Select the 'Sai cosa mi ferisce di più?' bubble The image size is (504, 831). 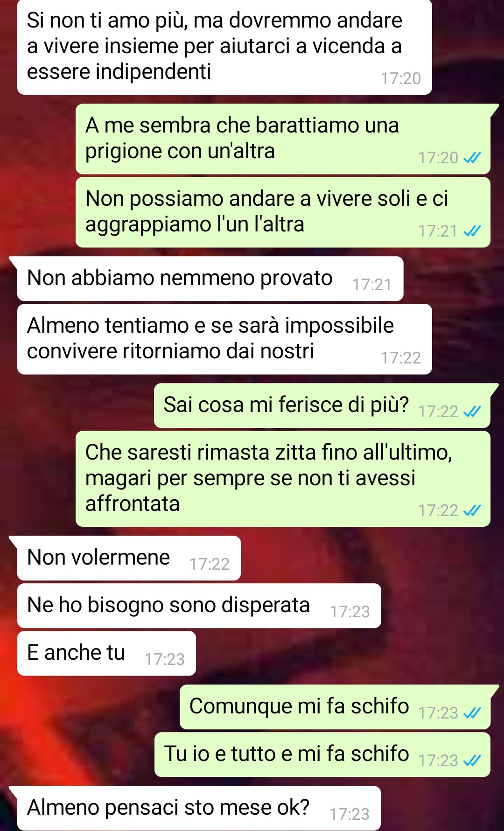point(322,405)
